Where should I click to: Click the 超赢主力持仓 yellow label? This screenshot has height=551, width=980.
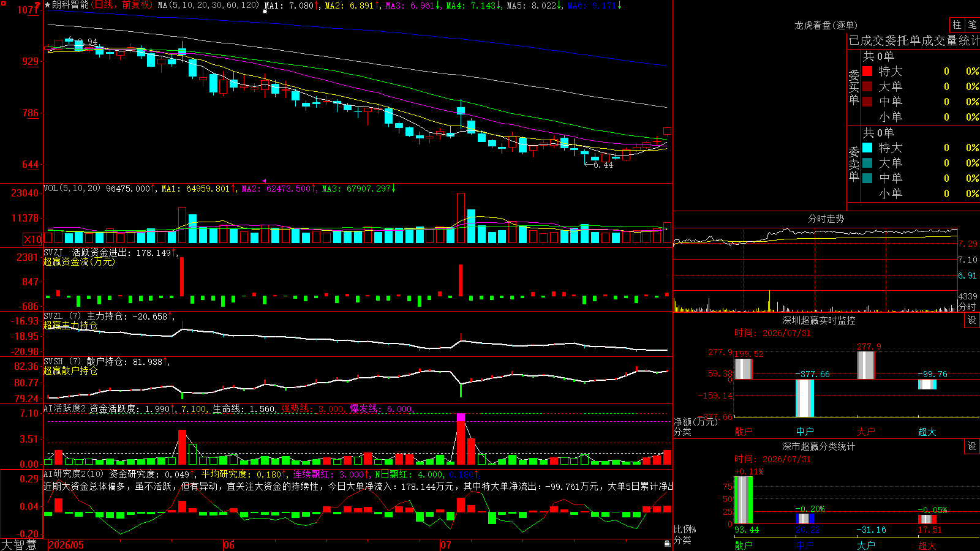pyautogui.click(x=70, y=325)
